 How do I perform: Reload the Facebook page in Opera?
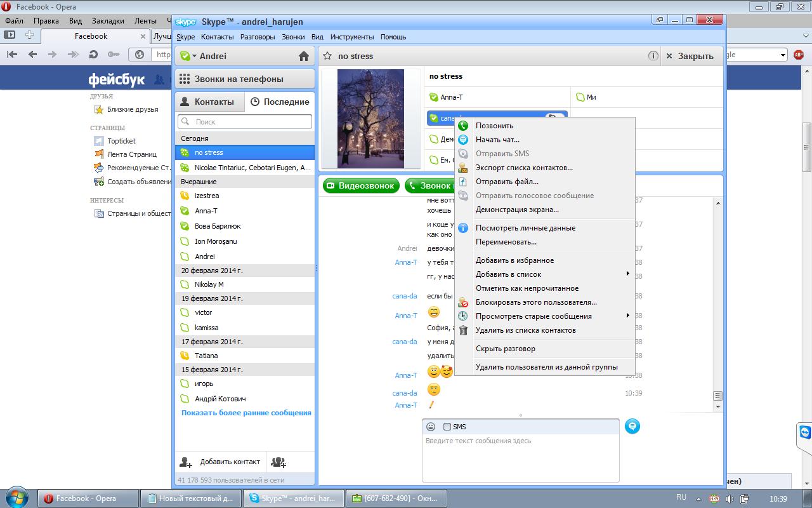tap(93, 55)
